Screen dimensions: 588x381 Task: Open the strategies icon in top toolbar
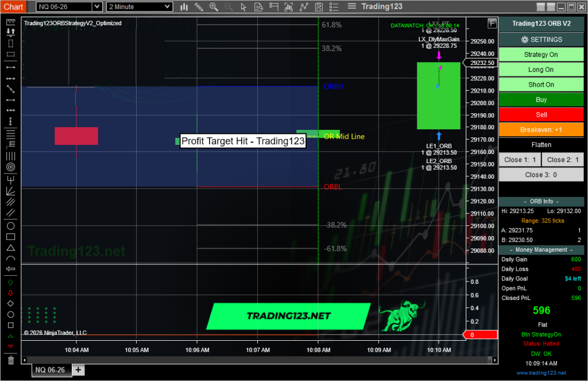pos(319,7)
